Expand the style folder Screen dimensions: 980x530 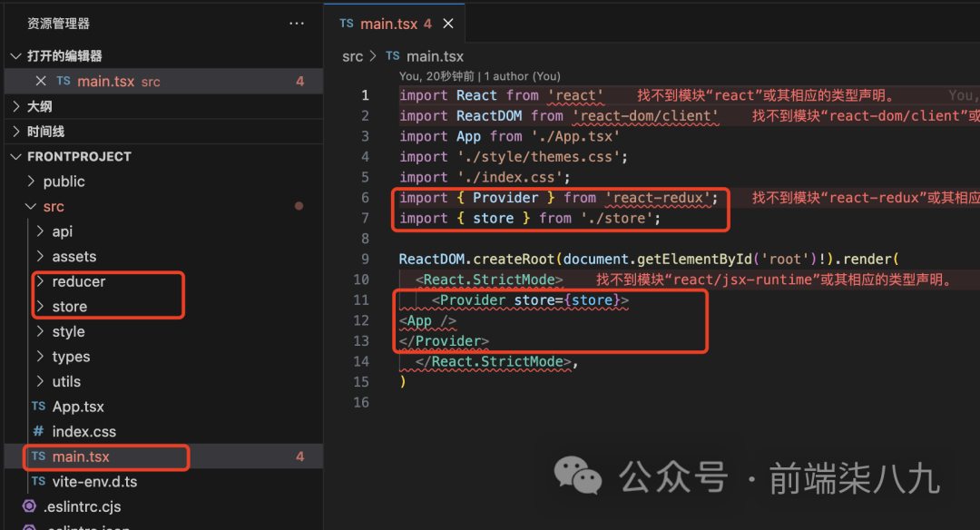[41, 331]
